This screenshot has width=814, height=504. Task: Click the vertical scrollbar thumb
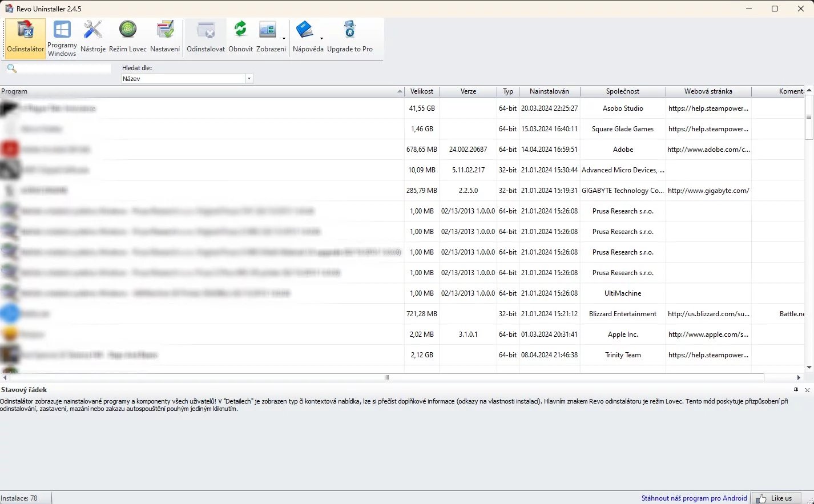pos(809,117)
